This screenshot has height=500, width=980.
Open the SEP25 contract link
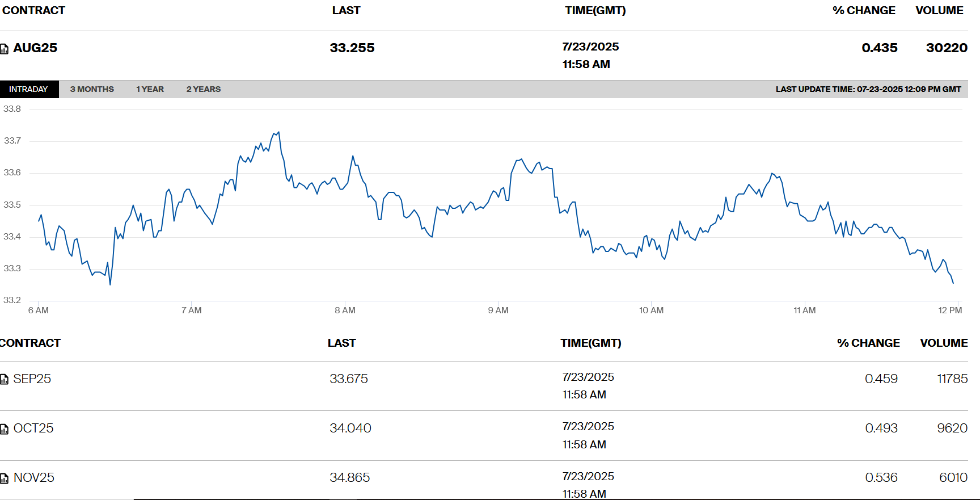(x=32, y=379)
